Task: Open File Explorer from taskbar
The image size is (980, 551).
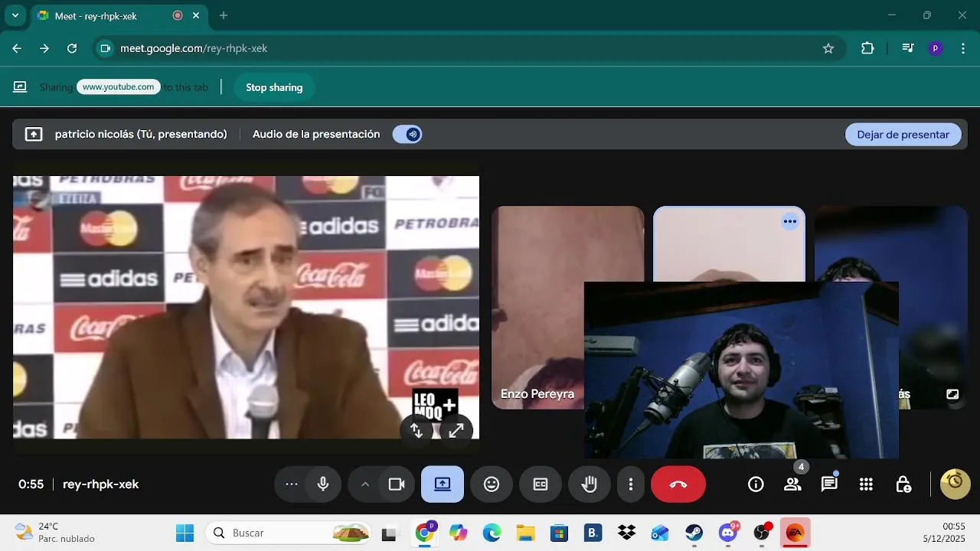Action: tap(525, 533)
